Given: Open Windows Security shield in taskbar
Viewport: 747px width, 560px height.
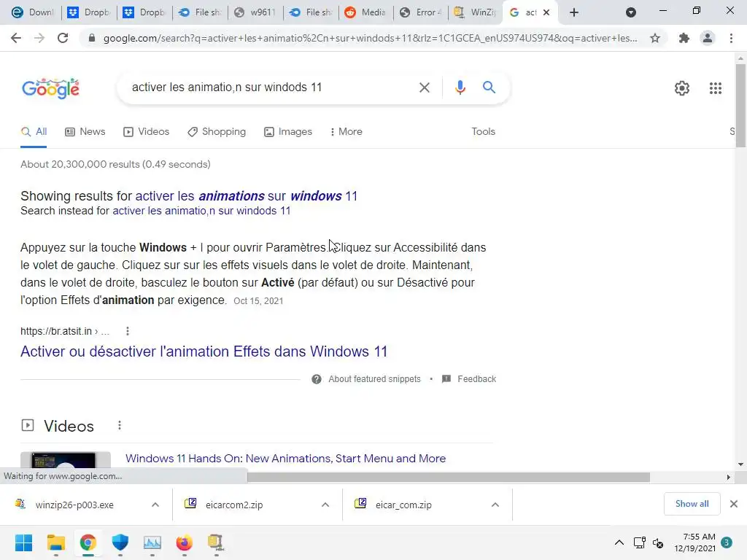Looking at the screenshot, I should point(120,542).
